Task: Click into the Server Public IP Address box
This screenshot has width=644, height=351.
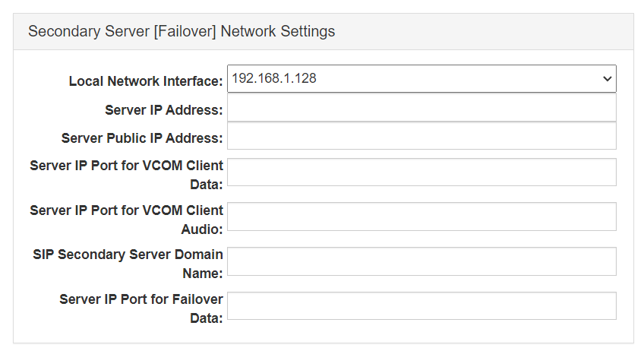Action: click(421, 136)
